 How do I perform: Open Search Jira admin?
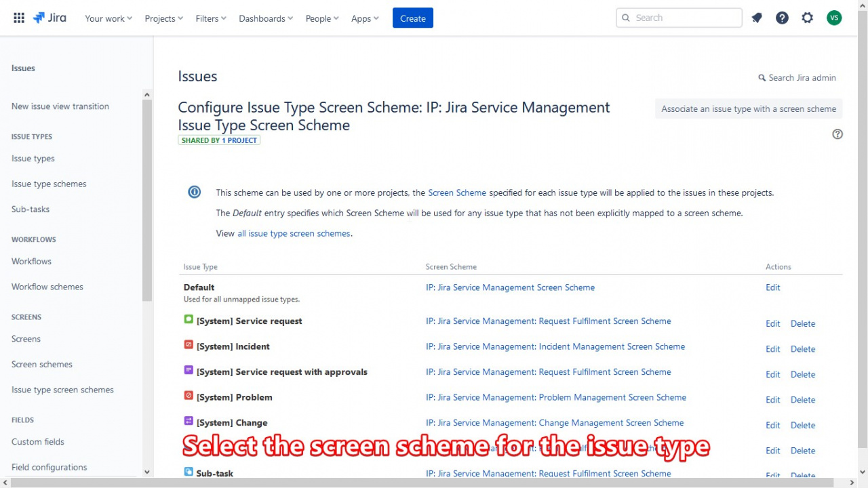point(797,77)
